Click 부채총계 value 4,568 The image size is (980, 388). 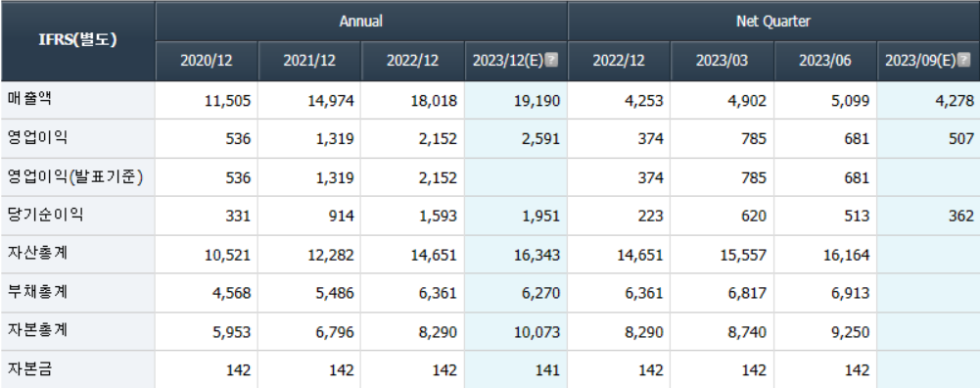tap(232, 294)
